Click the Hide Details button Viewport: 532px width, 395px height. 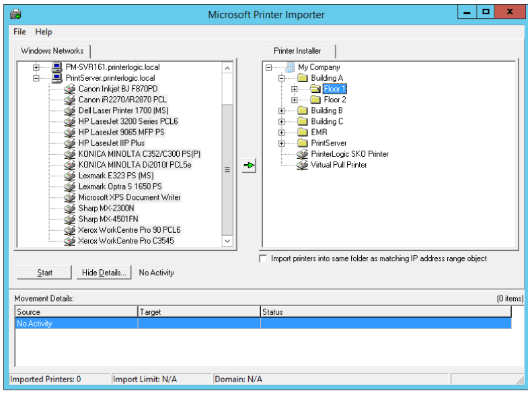104,273
